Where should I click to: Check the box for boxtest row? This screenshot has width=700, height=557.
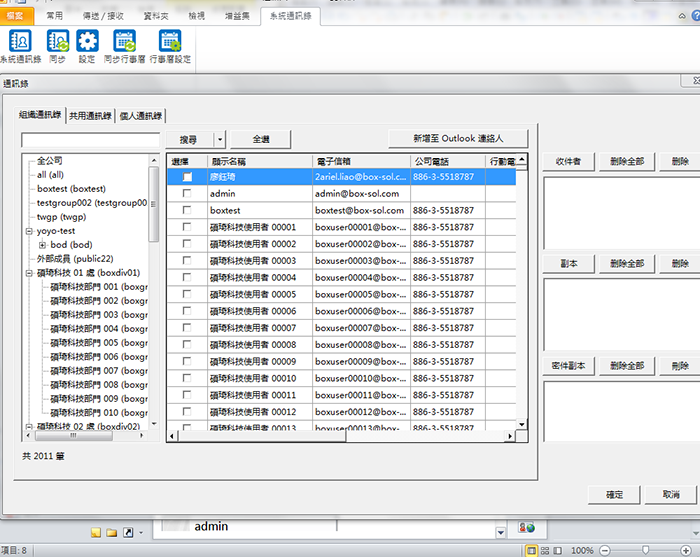point(187,210)
